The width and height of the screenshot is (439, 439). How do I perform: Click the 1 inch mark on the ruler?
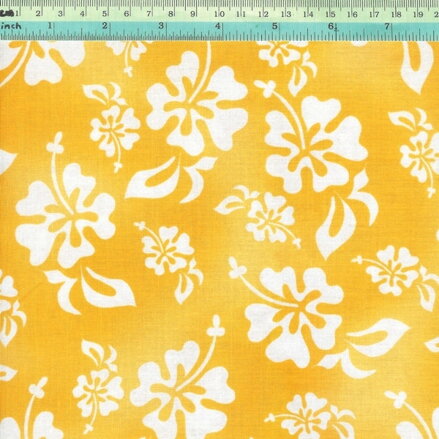pos(50,26)
